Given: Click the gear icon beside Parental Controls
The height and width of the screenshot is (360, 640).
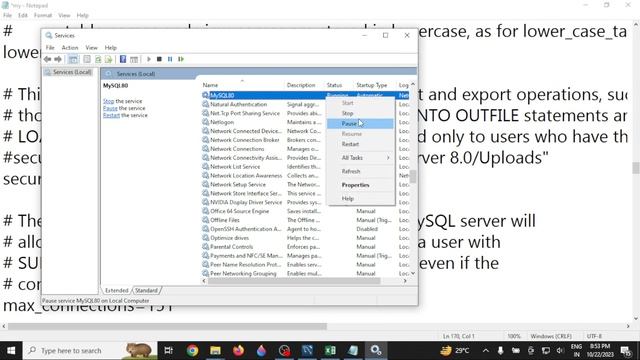Looking at the screenshot, I should [x=205, y=247].
